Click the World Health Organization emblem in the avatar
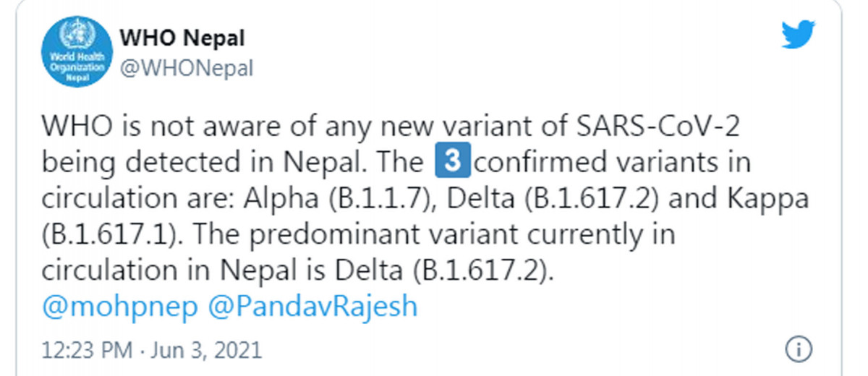 click(73, 36)
